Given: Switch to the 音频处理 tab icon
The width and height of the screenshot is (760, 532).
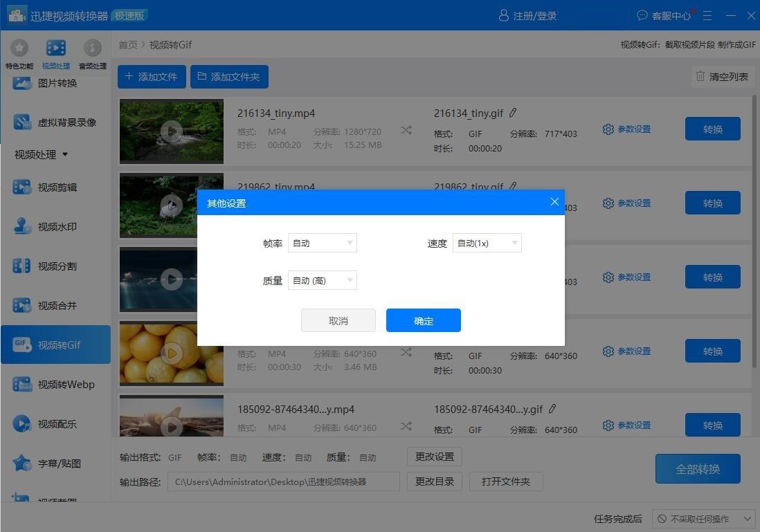Looking at the screenshot, I should click(92, 48).
